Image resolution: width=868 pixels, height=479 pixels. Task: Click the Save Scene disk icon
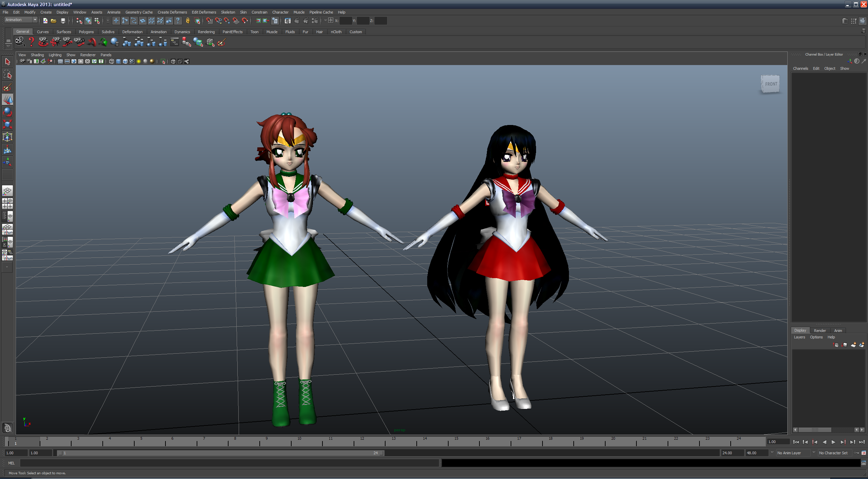[63, 21]
